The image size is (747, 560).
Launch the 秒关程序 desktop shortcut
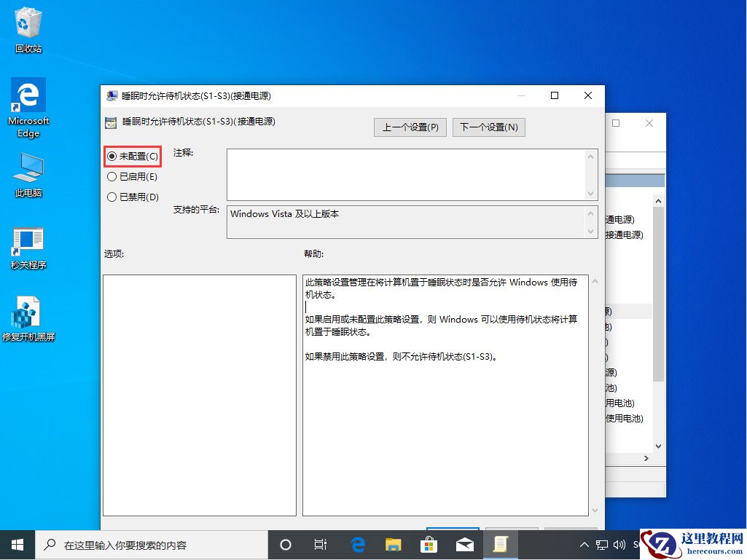point(27,242)
